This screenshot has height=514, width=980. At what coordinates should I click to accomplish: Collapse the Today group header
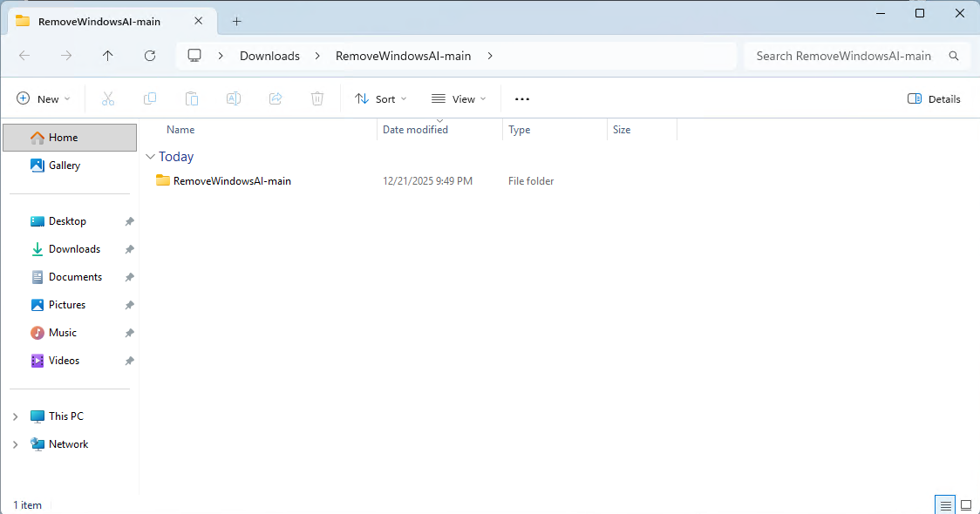(151, 157)
